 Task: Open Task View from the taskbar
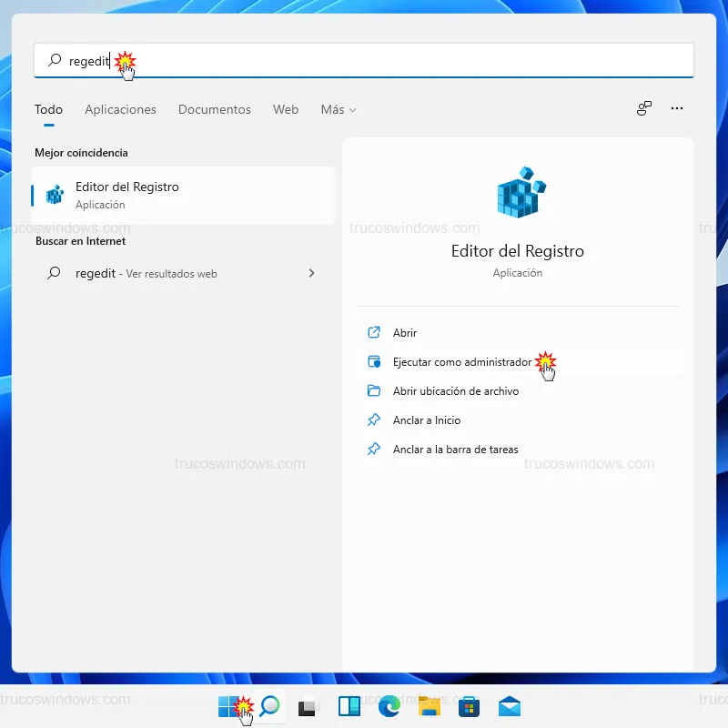pos(309,706)
